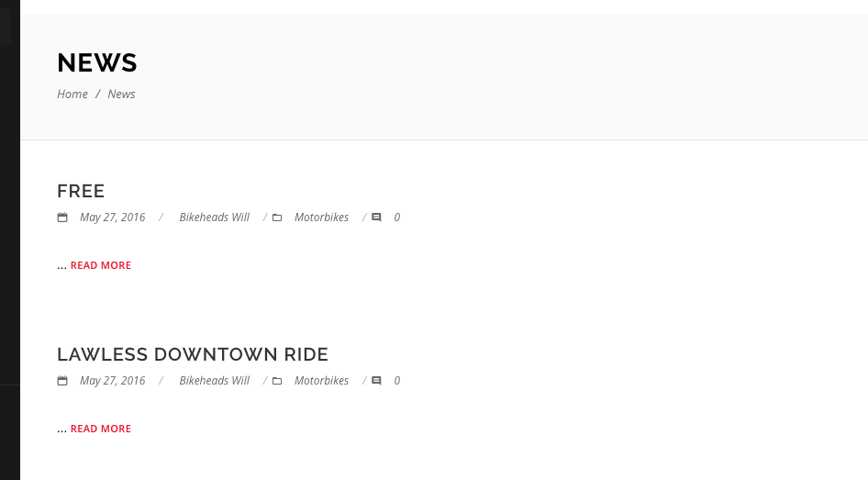The width and height of the screenshot is (868, 480).
Task: Click the folder icon in FREE post meta
Action: coord(277,218)
